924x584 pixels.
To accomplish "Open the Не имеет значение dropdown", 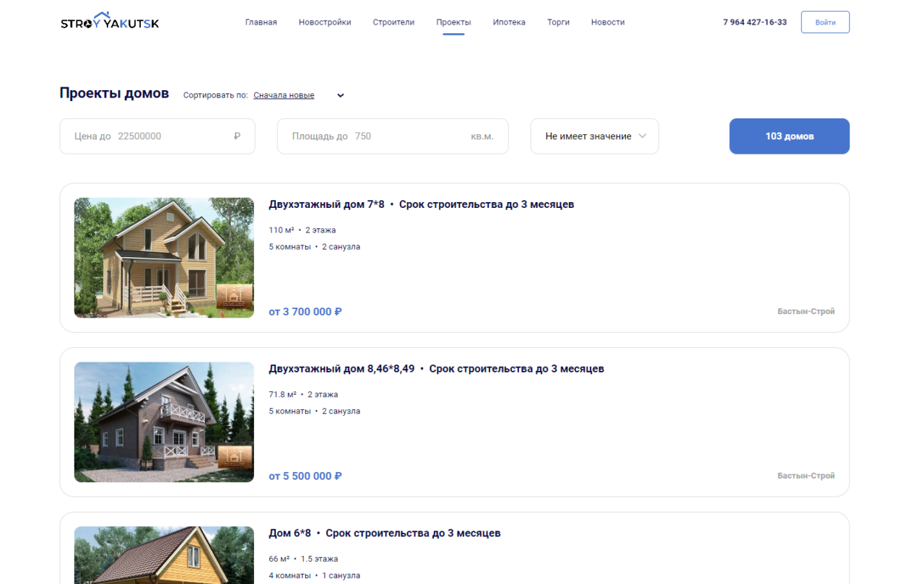I will (595, 136).
